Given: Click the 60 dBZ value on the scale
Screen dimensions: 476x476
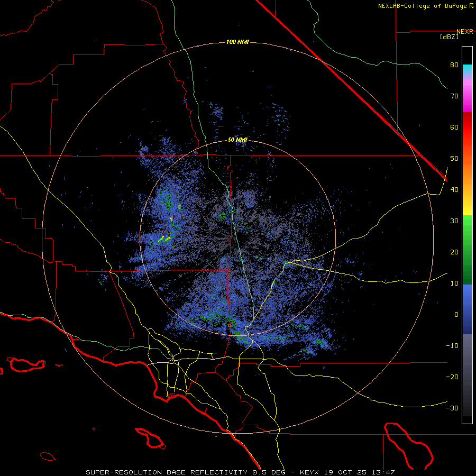Looking at the screenshot, I should tap(454, 127).
